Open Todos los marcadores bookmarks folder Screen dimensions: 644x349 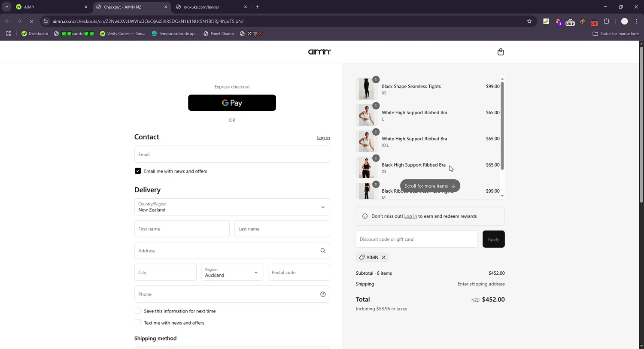tap(616, 33)
